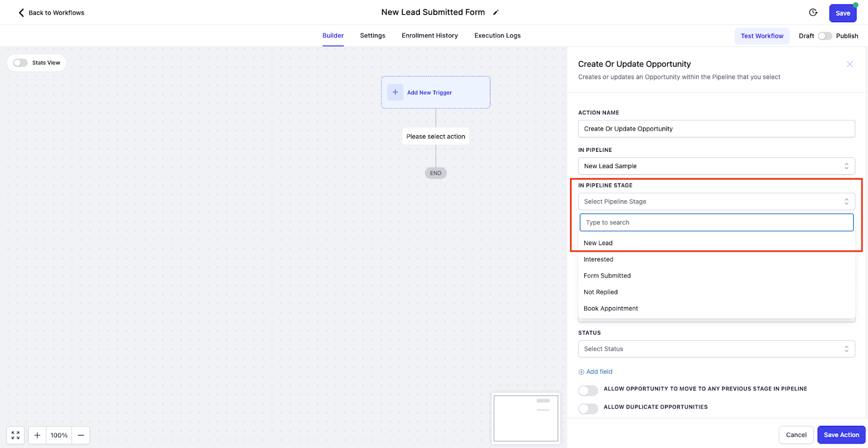Image resolution: width=868 pixels, height=448 pixels.
Task: Zoom out with the minus button
Action: (81, 435)
